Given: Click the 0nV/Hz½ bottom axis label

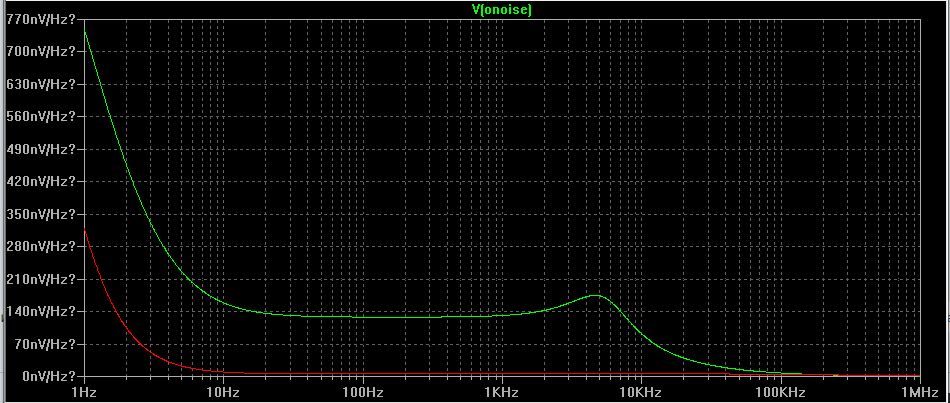Looking at the screenshot, I should [x=45, y=376].
